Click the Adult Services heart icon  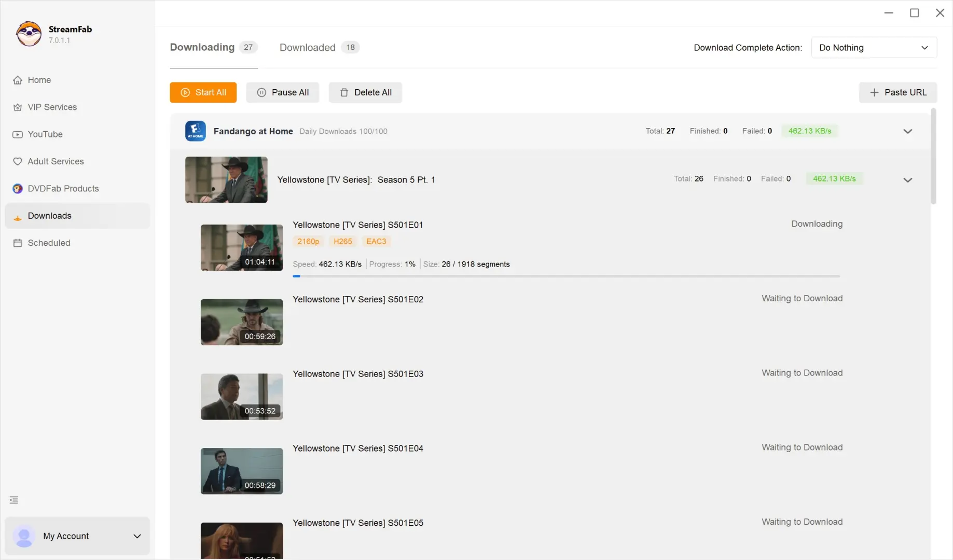[x=18, y=161]
